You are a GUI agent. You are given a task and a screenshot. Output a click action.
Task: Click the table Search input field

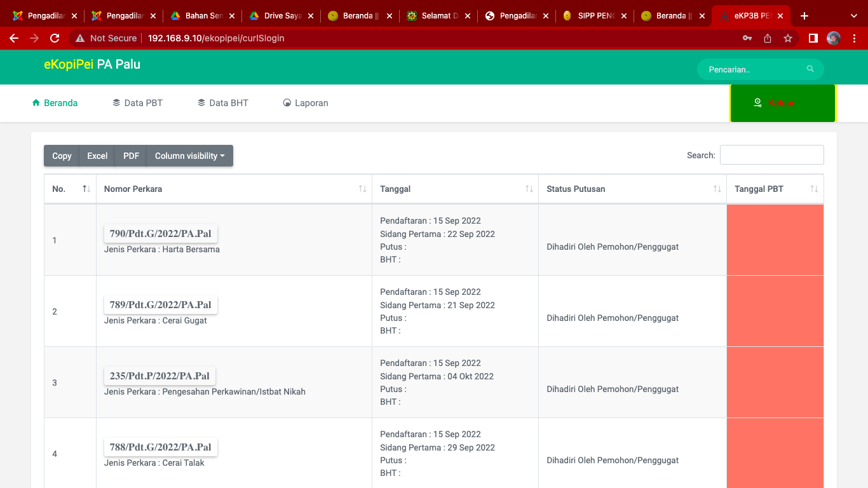(771, 155)
